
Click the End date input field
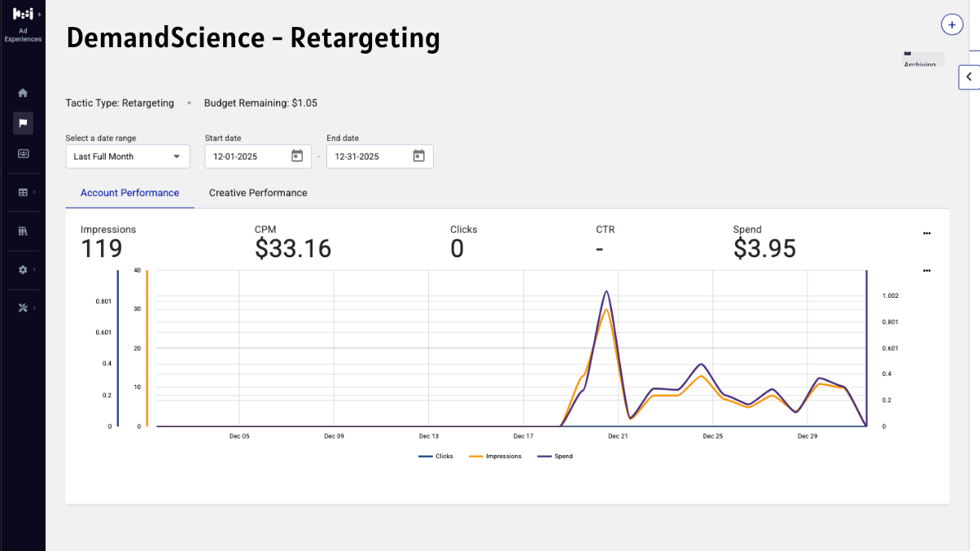point(380,156)
